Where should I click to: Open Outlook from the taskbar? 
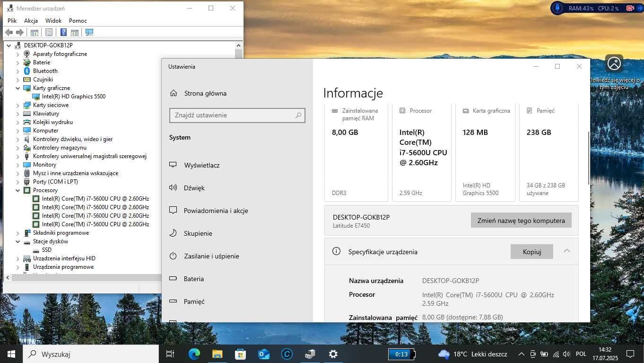click(263, 354)
